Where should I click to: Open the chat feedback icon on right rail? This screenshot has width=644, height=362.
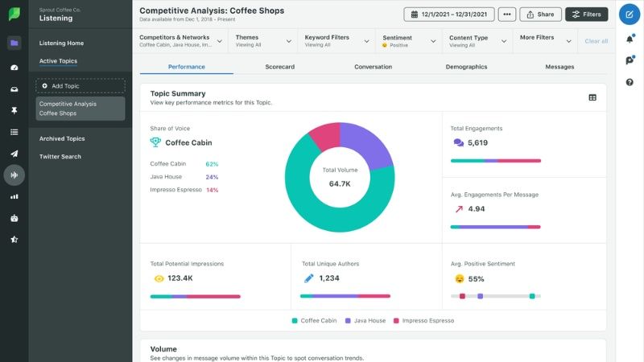pyautogui.click(x=630, y=60)
